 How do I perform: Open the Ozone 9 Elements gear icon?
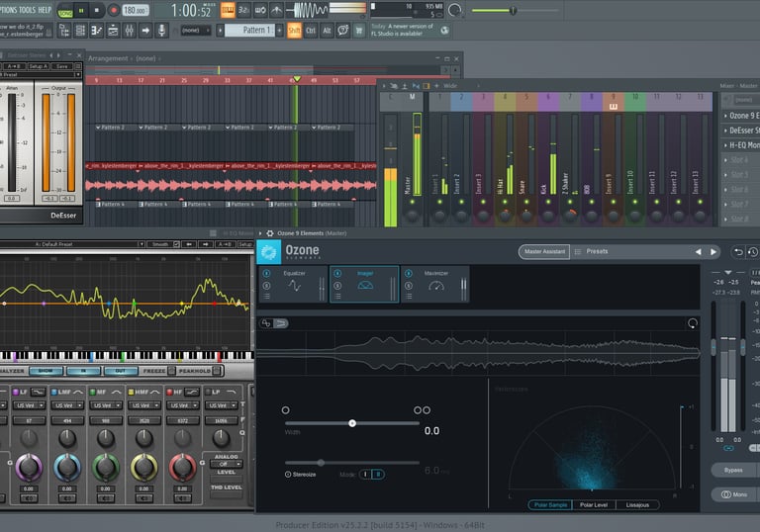coord(270,233)
